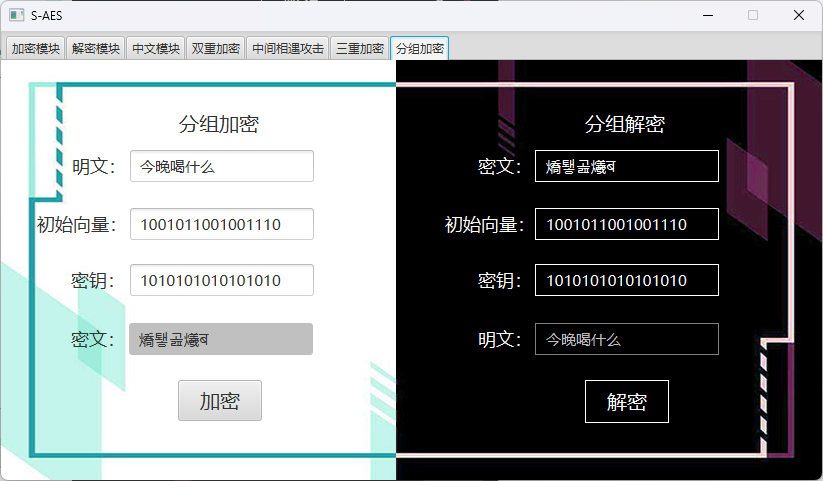Click the 密文 input field under 分组解密

pyautogui.click(x=626, y=166)
